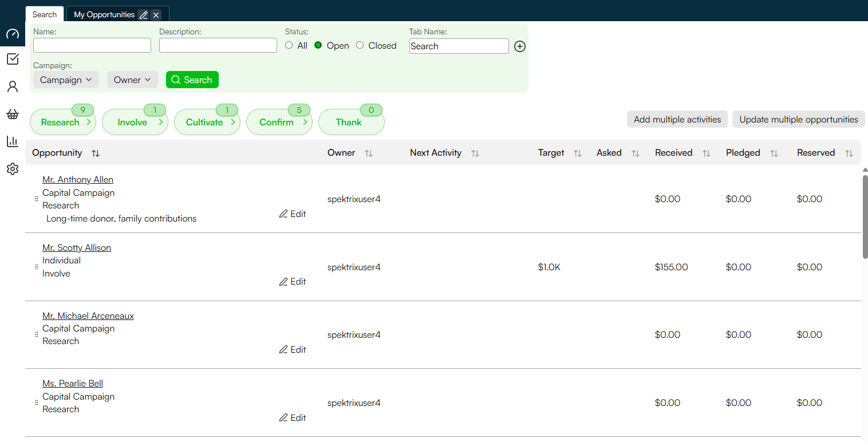Sort by Next Activity column arrows
The image size is (868, 442).
475,153
